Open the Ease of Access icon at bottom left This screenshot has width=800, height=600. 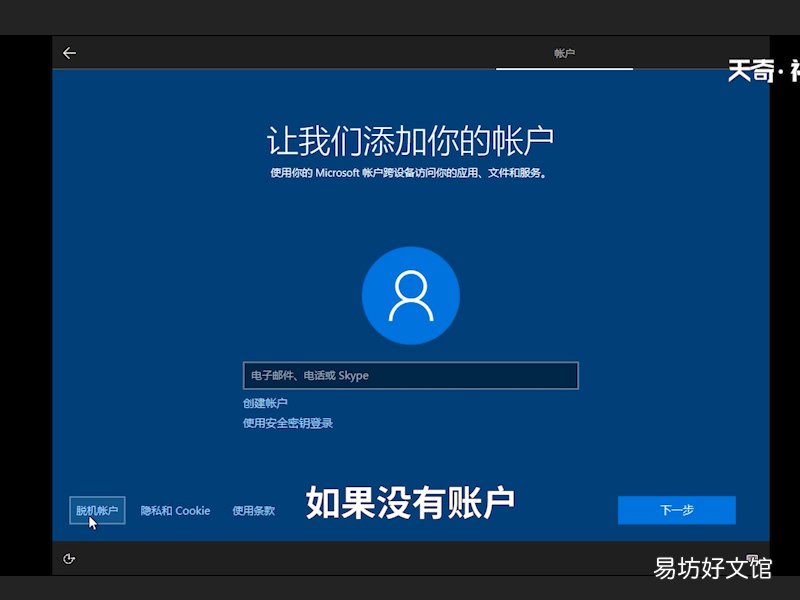[x=69, y=559]
